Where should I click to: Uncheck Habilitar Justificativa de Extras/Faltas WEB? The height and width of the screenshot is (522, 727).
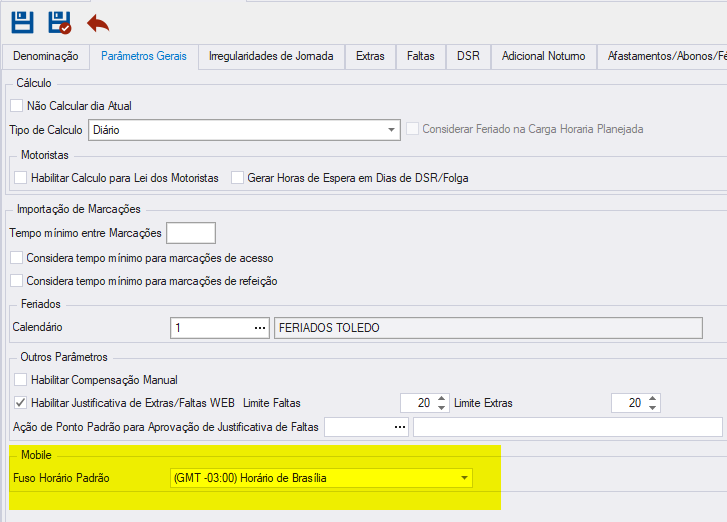(x=20, y=402)
